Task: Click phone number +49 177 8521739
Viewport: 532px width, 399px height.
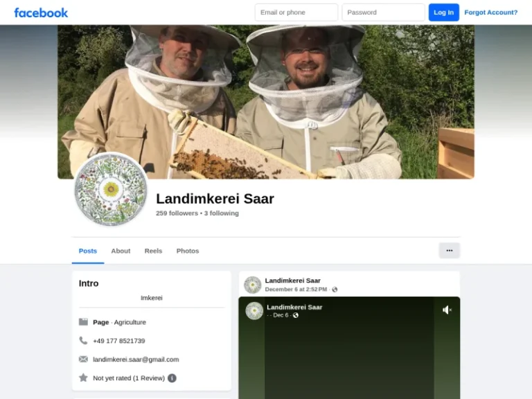Action: coord(118,341)
